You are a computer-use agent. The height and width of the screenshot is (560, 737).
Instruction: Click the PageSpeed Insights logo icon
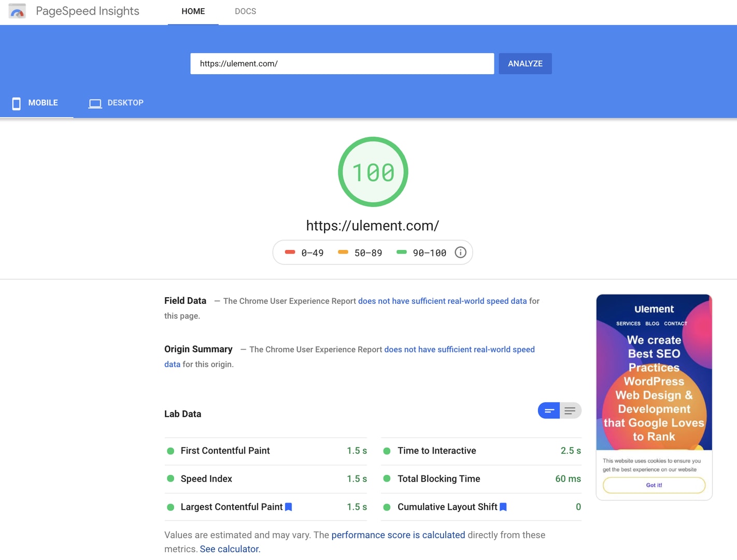click(17, 11)
